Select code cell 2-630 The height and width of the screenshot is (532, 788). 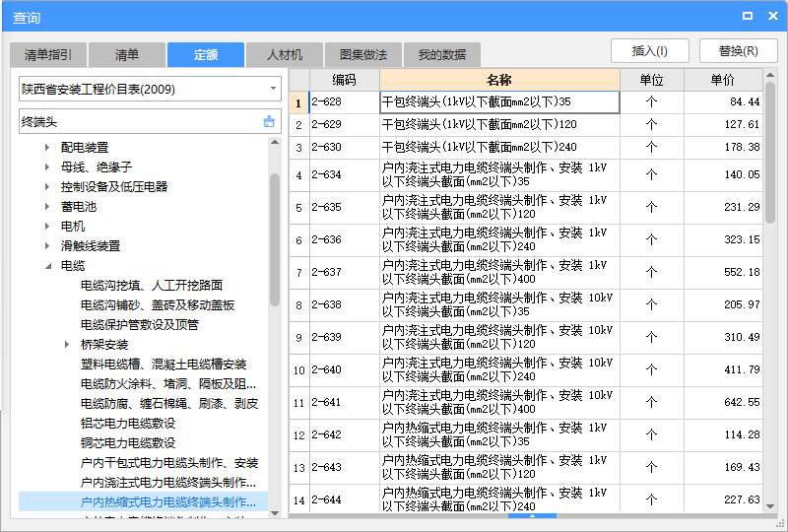point(344,148)
